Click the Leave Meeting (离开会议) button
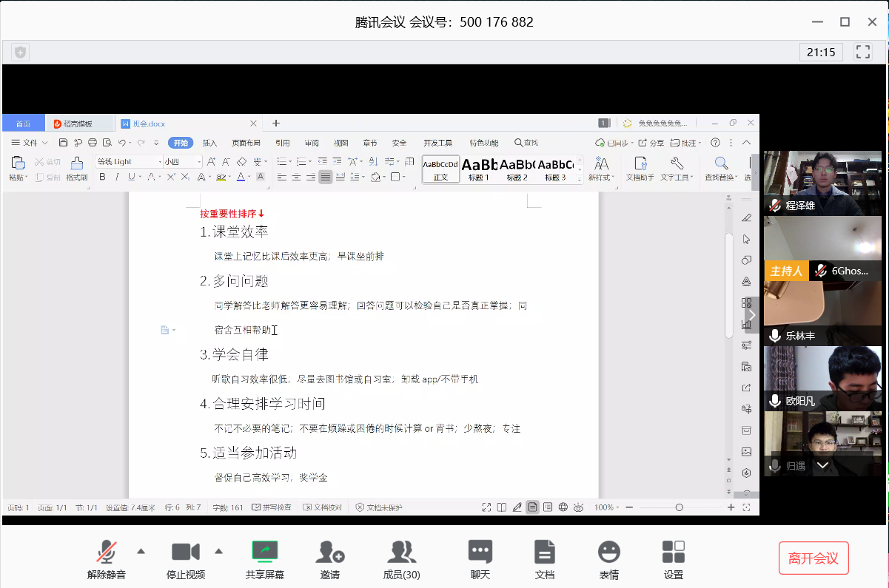The height and width of the screenshot is (588, 889). (813, 558)
